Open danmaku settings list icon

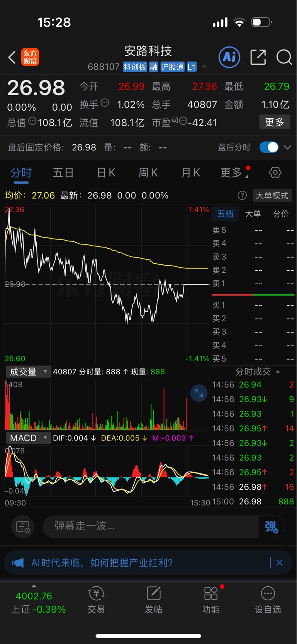click(x=23, y=527)
